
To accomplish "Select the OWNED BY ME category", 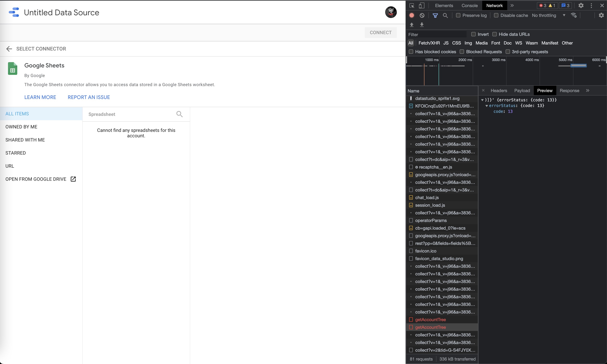I will click(x=41, y=127).
